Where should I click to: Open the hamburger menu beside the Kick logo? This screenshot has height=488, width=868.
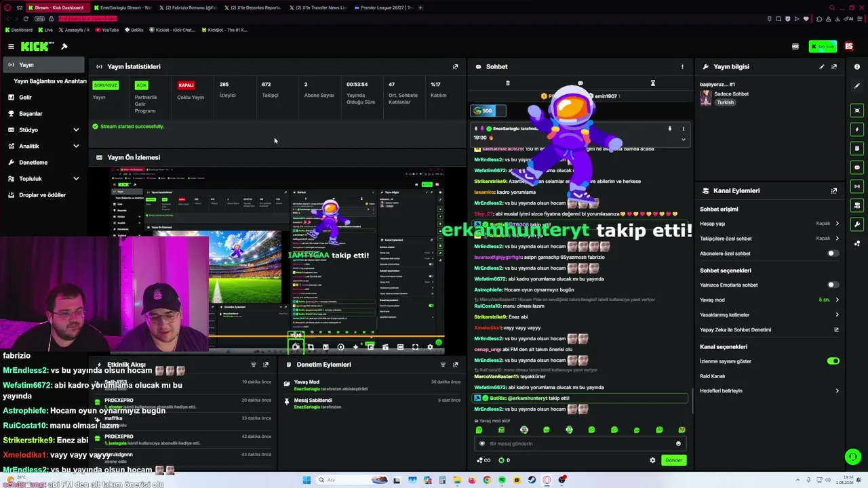pyautogui.click(x=11, y=46)
